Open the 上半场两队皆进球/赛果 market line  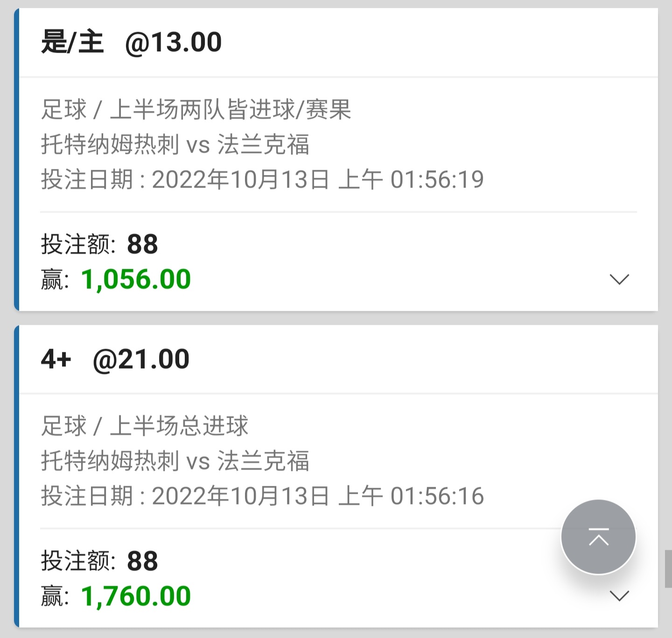click(196, 110)
